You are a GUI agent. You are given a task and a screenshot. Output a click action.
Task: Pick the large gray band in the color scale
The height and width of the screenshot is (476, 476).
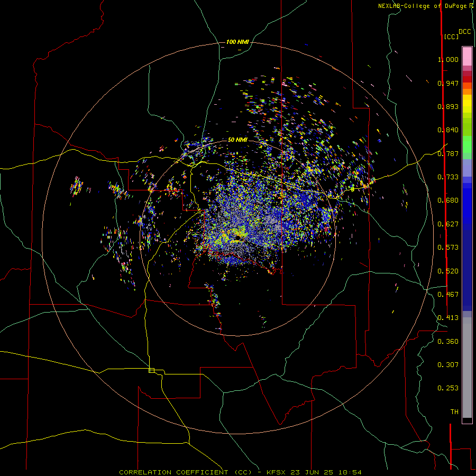point(467,368)
